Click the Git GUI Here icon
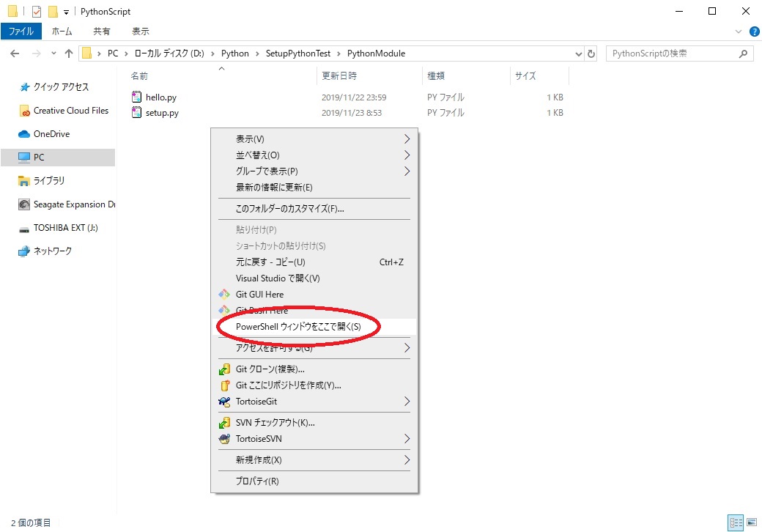This screenshot has height=532, width=762. (x=224, y=294)
